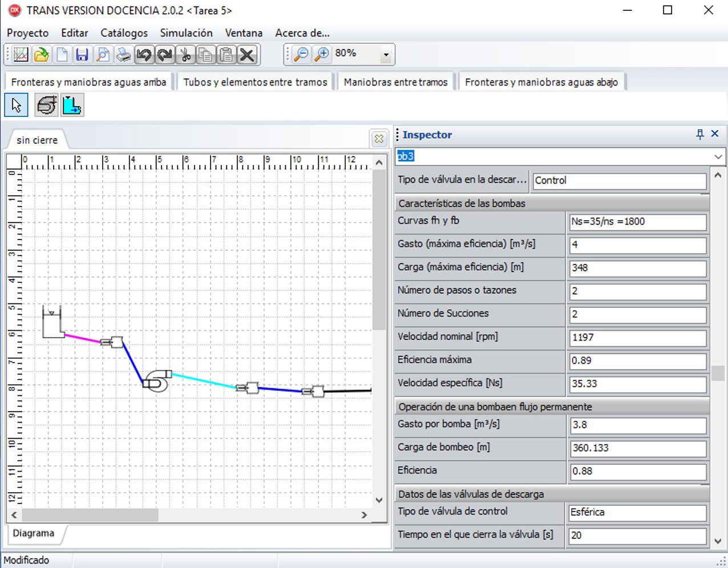Switch to Fronteras y maniobras aguas arriba tab
The image size is (728, 568).
tap(88, 82)
